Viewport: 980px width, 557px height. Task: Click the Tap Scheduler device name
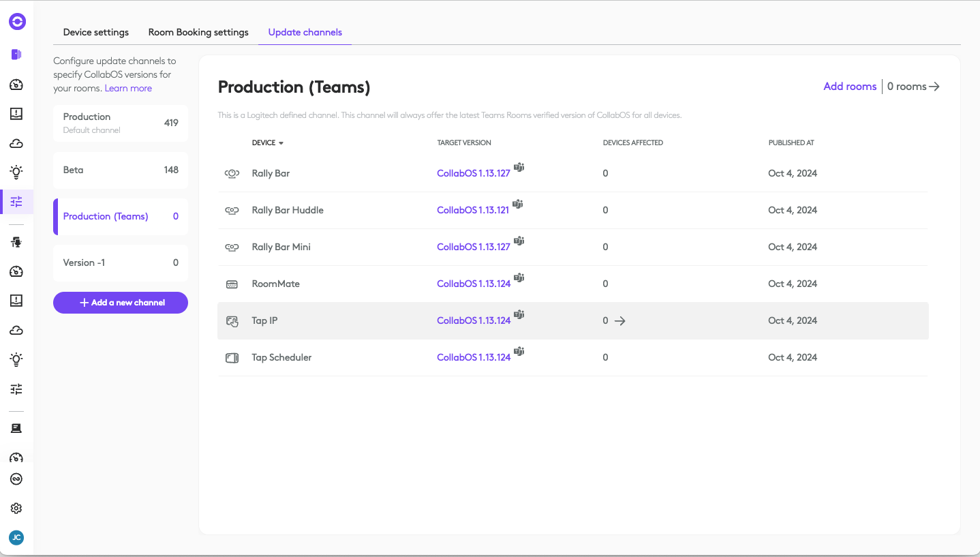pyautogui.click(x=281, y=357)
